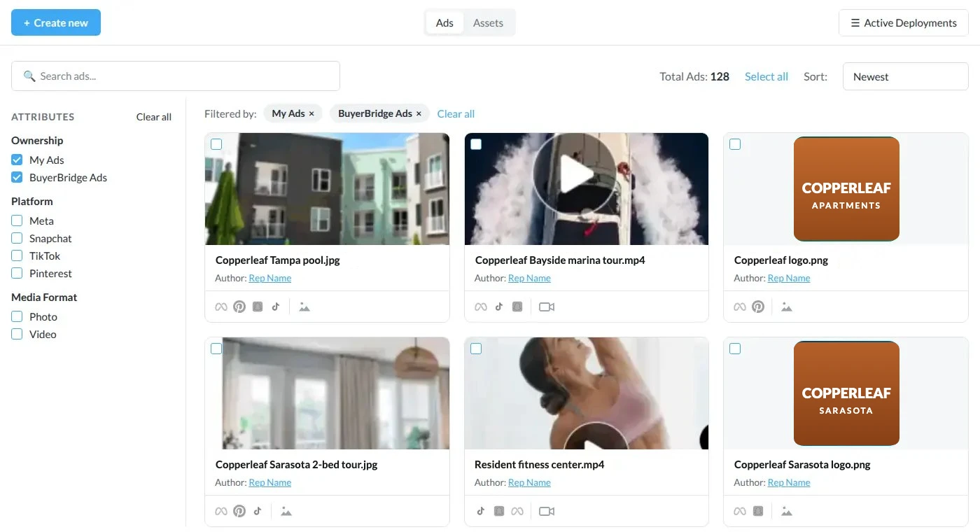Click Clear all next to filter chips
Screen dimensions: 980x532
pyautogui.click(x=456, y=113)
